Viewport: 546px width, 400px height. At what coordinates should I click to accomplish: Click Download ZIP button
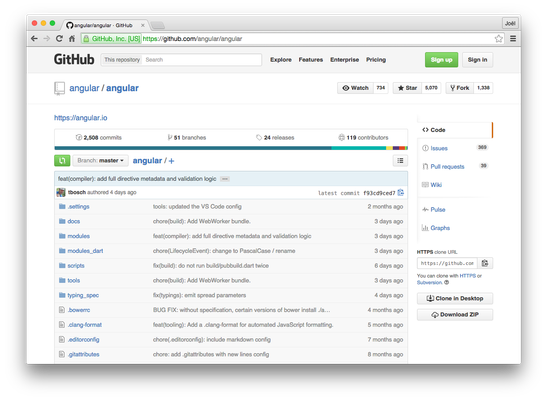point(455,315)
